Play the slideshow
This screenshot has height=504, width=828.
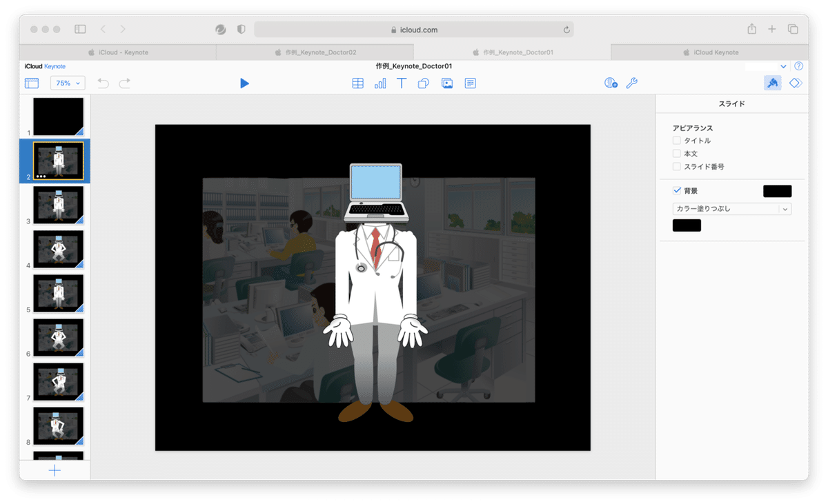click(x=244, y=83)
